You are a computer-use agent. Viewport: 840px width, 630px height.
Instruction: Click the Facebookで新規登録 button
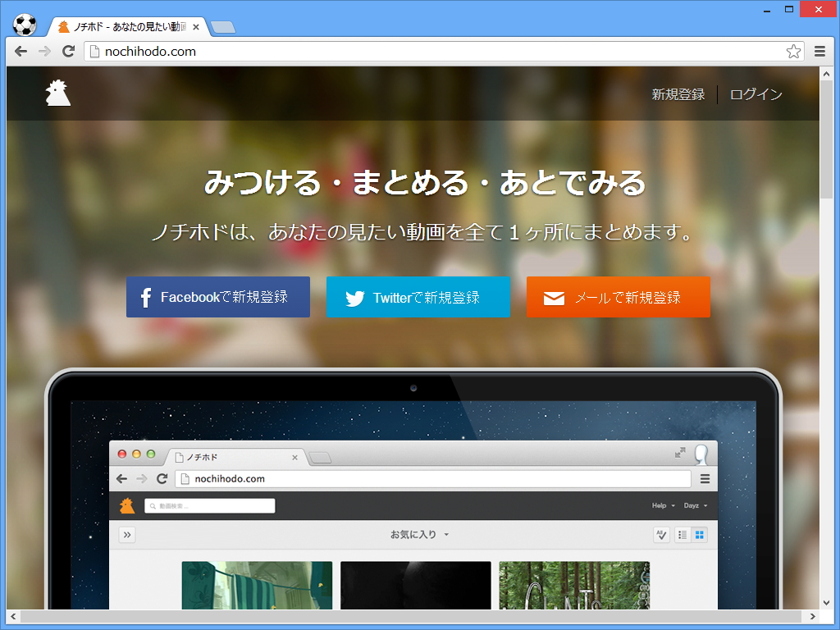[x=217, y=297]
